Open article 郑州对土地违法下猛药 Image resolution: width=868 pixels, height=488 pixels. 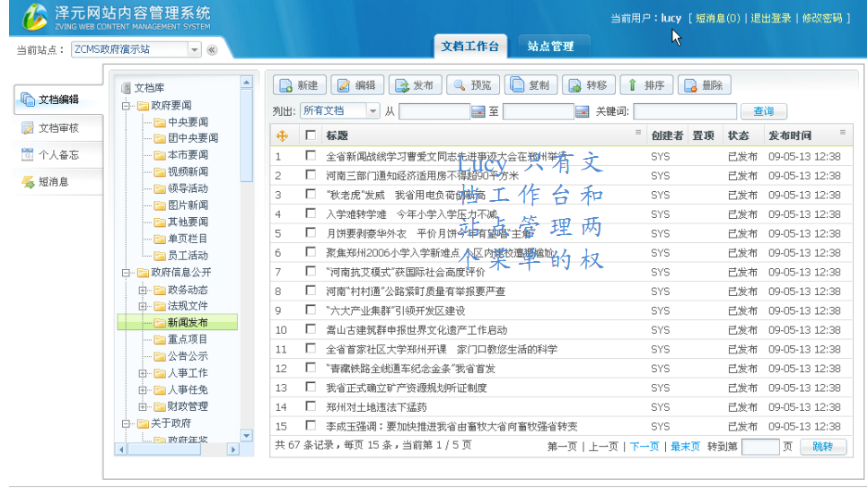click(376, 407)
